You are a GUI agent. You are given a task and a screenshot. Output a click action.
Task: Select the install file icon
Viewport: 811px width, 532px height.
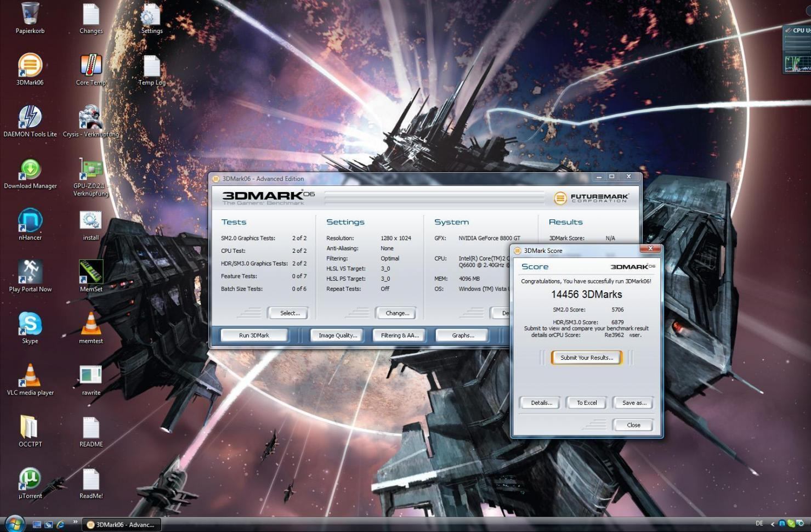tap(91, 225)
